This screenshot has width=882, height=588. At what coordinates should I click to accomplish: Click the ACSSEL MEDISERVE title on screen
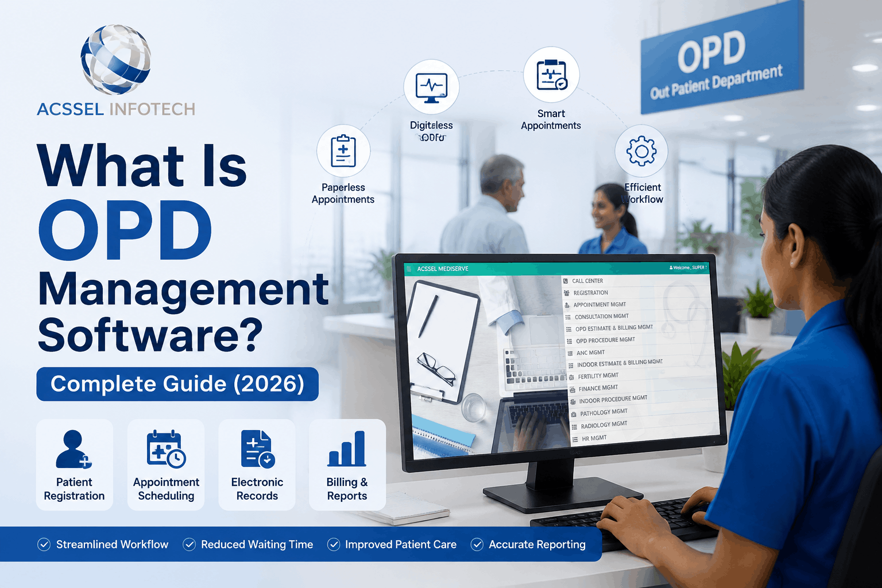click(443, 269)
